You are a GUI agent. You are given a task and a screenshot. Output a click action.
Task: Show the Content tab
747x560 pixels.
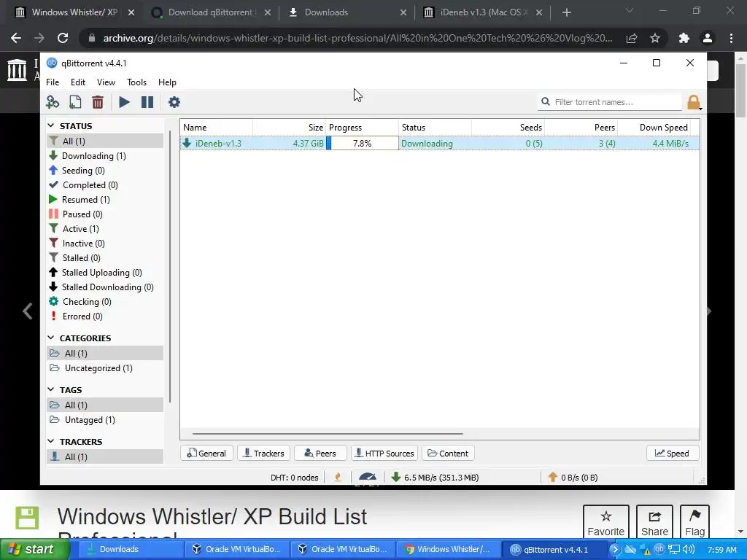(x=449, y=453)
